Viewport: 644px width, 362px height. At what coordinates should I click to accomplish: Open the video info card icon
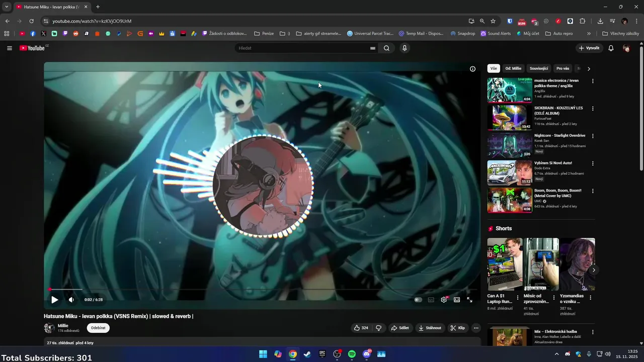pos(472,69)
